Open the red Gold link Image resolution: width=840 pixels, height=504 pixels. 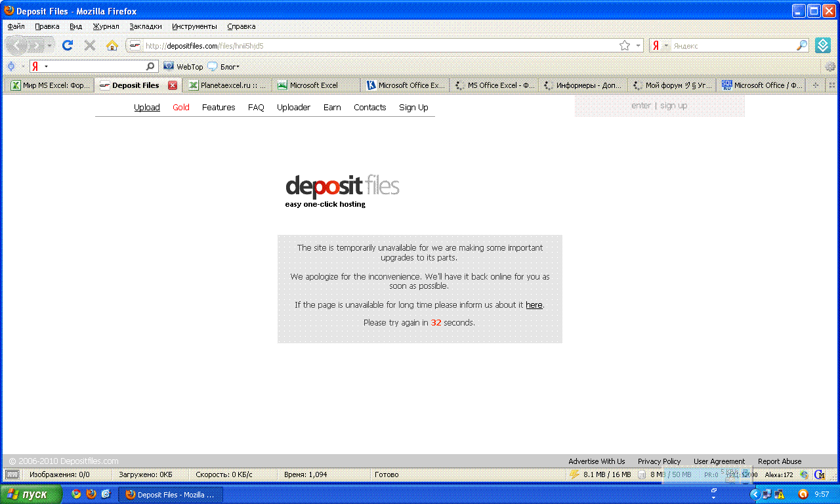point(181,108)
